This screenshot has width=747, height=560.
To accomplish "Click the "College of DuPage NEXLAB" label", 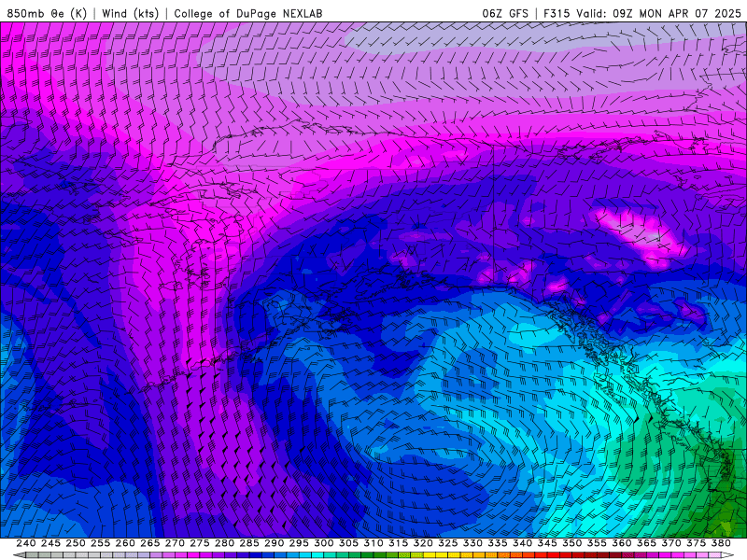I will [x=247, y=13].
